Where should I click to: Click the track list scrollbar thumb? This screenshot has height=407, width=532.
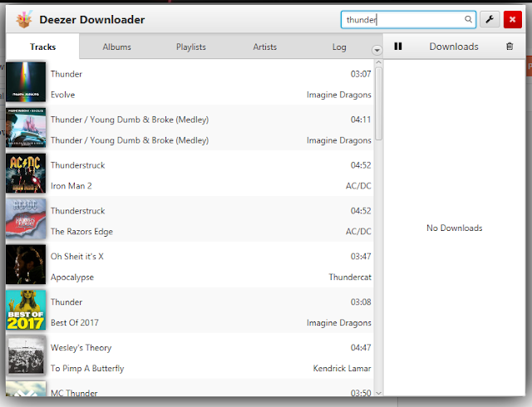click(379, 104)
